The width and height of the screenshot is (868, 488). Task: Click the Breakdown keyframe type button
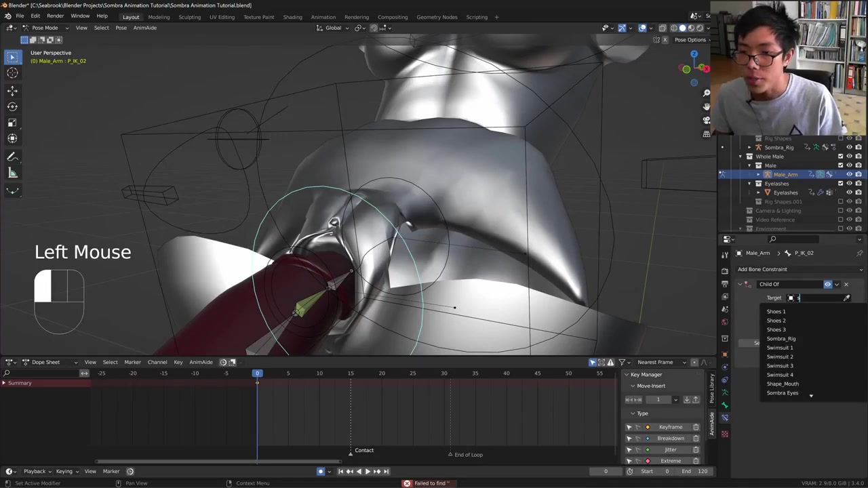click(670, 439)
